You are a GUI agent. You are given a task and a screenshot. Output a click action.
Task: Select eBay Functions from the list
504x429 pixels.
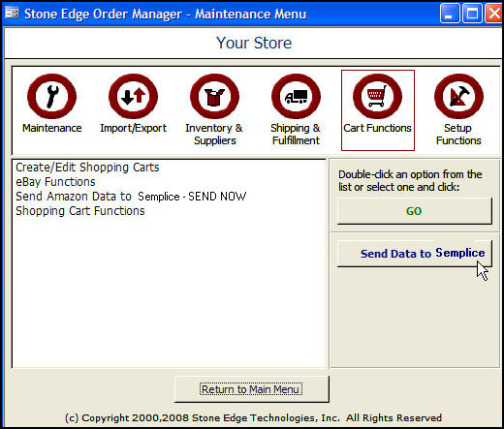[55, 182]
